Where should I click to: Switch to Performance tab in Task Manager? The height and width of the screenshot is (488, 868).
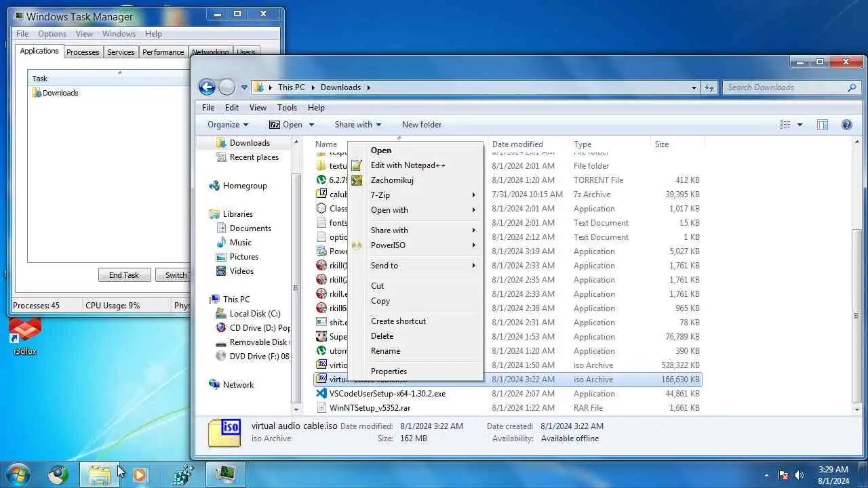point(163,52)
